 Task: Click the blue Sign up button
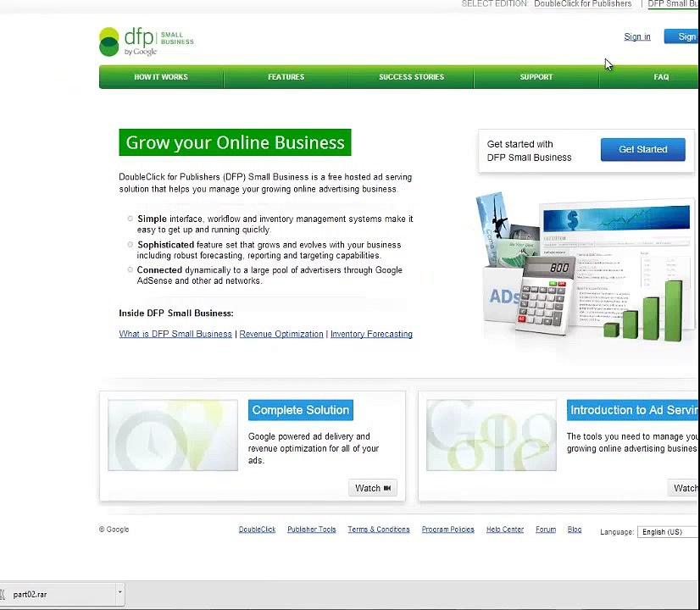coord(682,36)
